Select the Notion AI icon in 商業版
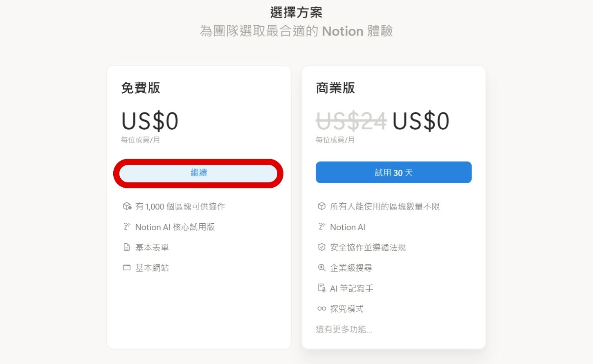Image resolution: width=593 pixels, height=364 pixels. [321, 227]
